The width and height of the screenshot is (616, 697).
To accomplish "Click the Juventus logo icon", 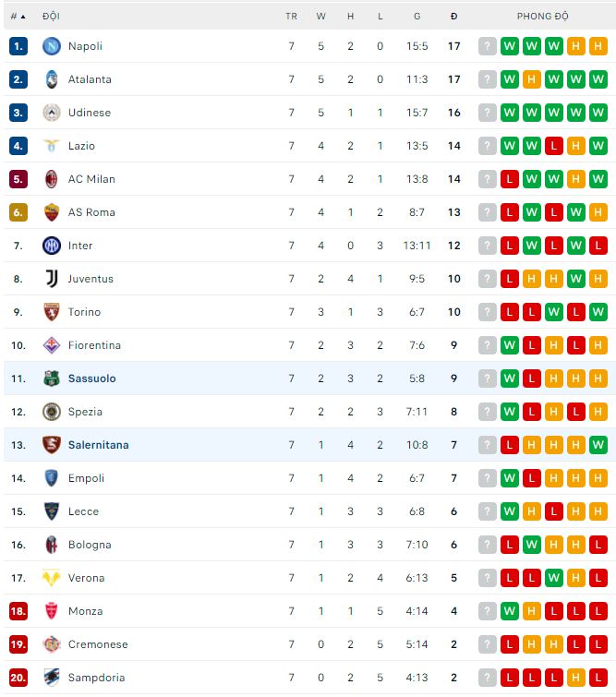I will click(51, 279).
